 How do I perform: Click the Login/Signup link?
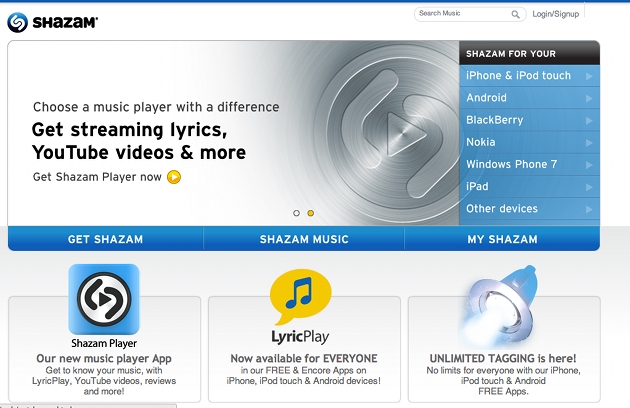click(556, 15)
